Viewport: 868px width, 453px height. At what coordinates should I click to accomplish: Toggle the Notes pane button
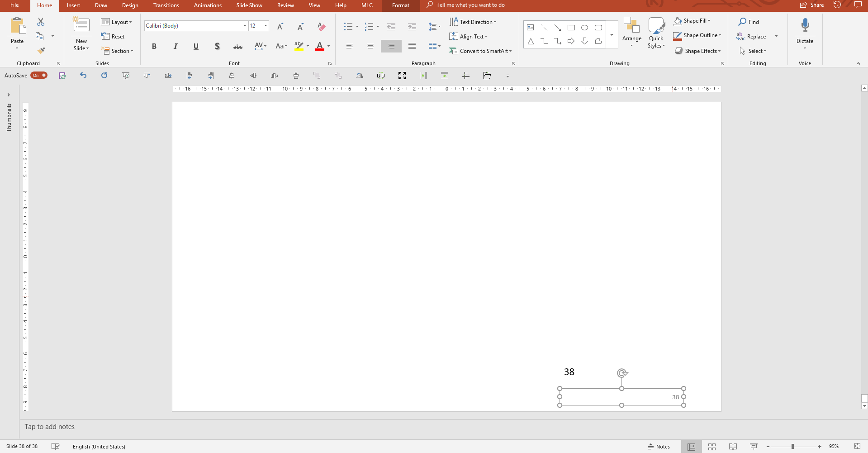(659, 447)
